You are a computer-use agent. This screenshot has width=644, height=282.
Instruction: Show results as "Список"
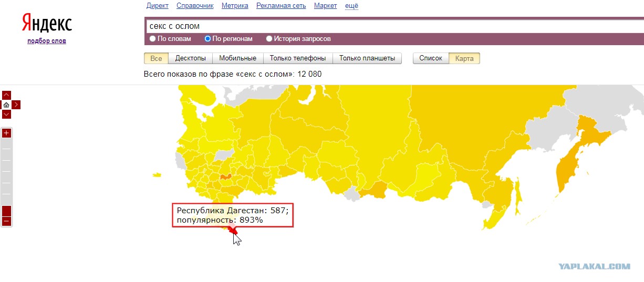pyautogui.click(x=431, y=58)
